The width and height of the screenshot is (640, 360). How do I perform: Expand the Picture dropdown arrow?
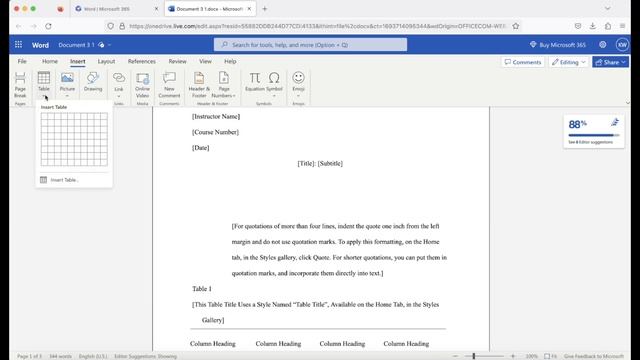tap(67, 96)
